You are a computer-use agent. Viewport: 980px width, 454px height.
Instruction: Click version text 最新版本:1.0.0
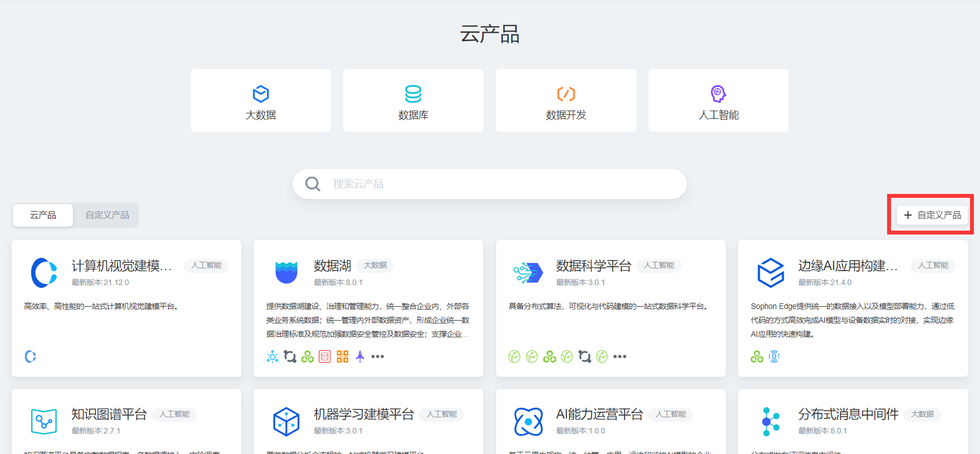pyautogui.click(x=581, y=431)
